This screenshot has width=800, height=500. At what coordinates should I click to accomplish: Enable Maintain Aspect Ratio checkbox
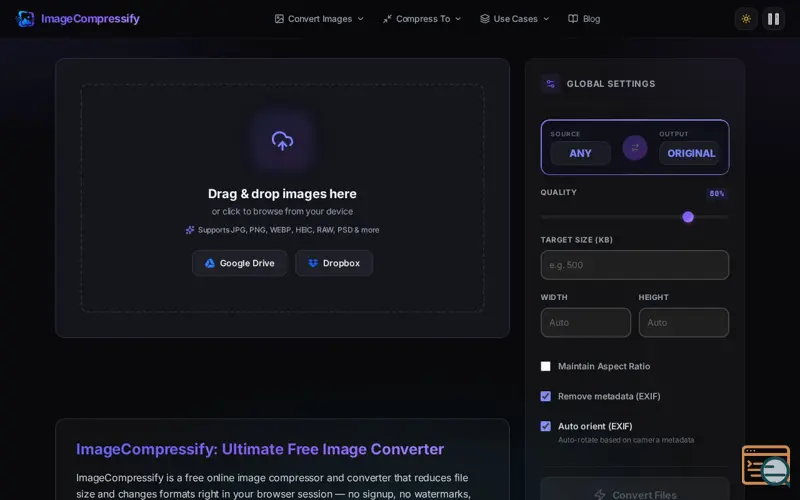point(545,366)
